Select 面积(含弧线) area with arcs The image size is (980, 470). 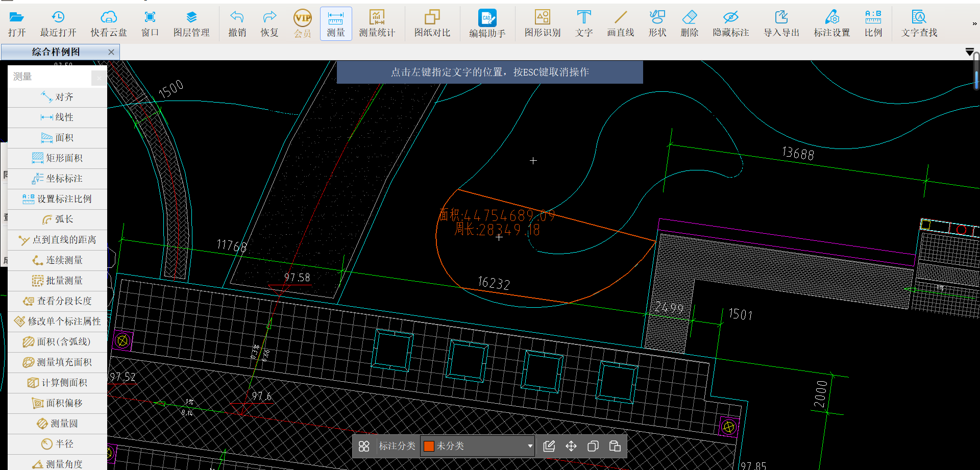pos(57,342)
